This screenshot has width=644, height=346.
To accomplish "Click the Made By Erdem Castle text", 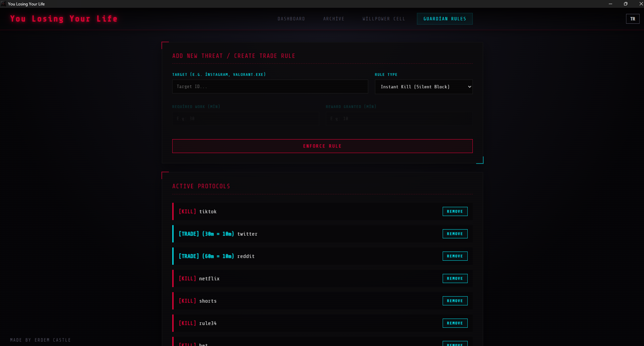I will pyautogui.click(x=40, y=340).
